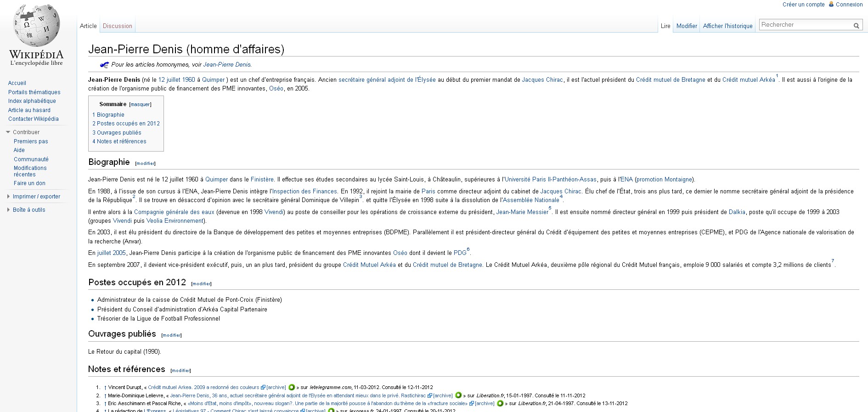Click modifier next to Postes occupés heading
This screenshot has width=868, height=412.
pyautogui.click(x=202, y=284)
